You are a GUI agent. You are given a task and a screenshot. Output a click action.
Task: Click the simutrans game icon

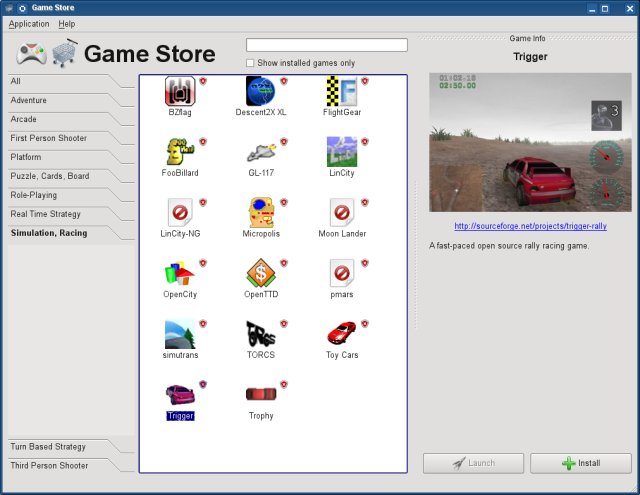[179, 333]
